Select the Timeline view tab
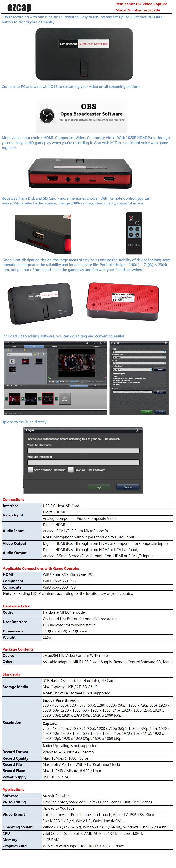The height and width of the screenshot is (868, 176). coord(97,386)
